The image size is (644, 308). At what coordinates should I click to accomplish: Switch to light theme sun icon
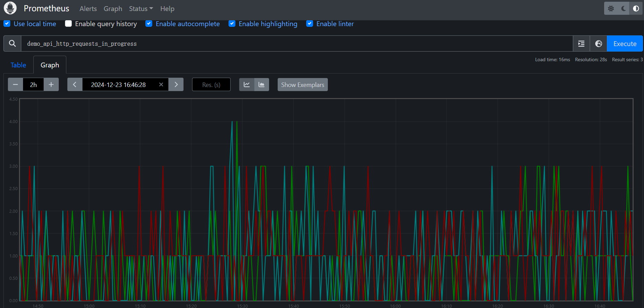coord(611,9)
